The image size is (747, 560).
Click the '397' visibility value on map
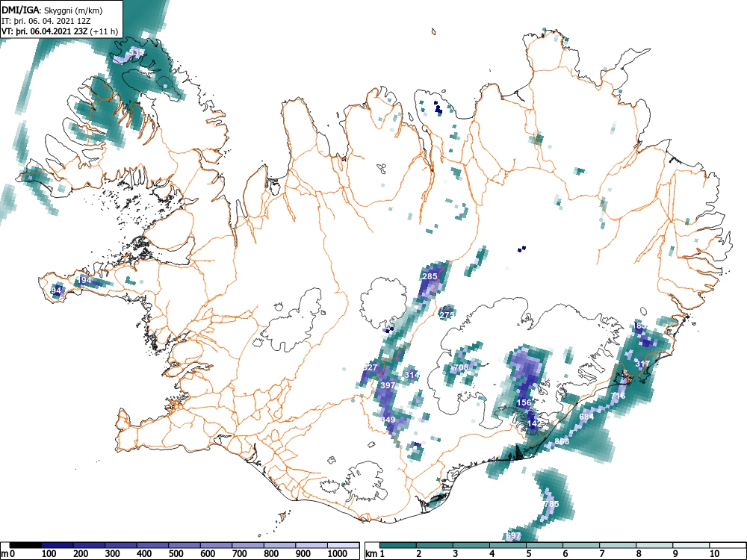point(388,385)
